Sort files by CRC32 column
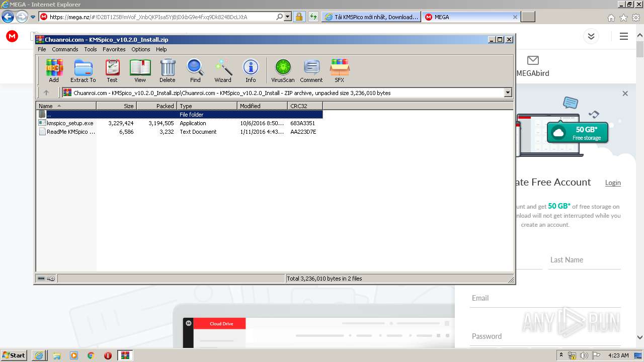The height and width of the screenshot is (362, 644). click(305, 106)
